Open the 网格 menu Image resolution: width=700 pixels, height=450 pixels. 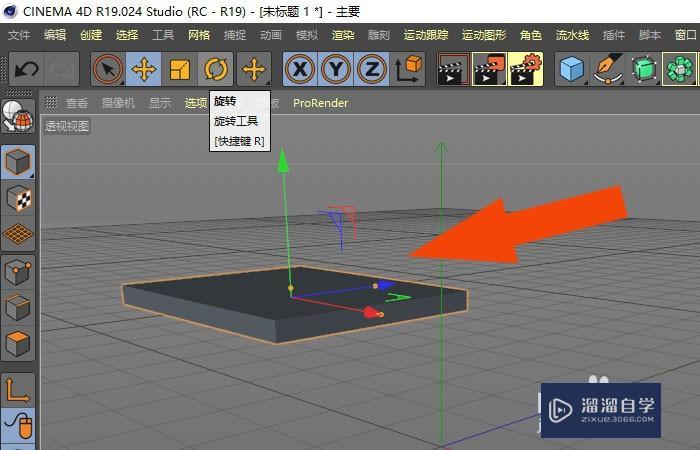(199, 35)
